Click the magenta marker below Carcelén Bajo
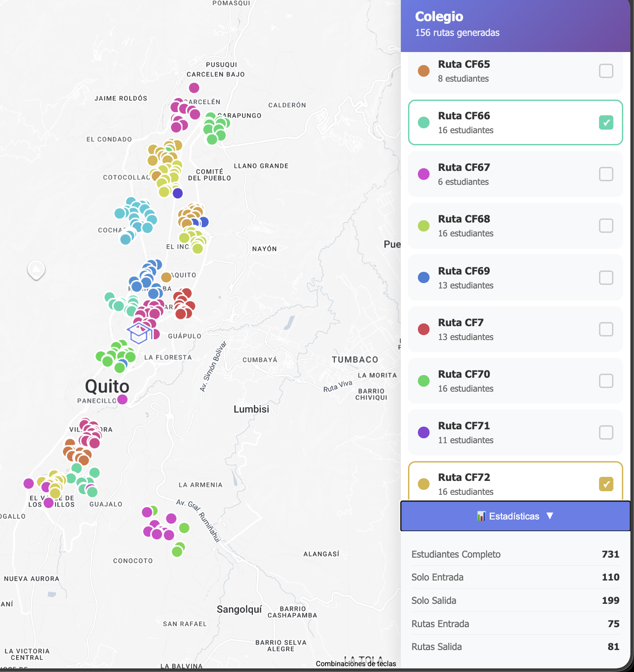Viewport: 634px width, 672px height. pyautogui.click(x=194, y=87)
